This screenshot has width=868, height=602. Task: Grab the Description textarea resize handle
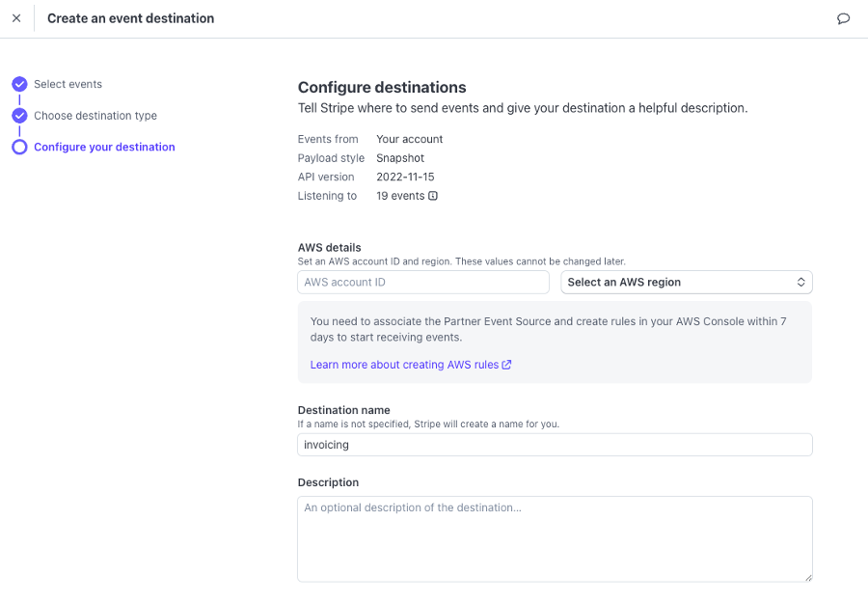click(x=808, y=578)
